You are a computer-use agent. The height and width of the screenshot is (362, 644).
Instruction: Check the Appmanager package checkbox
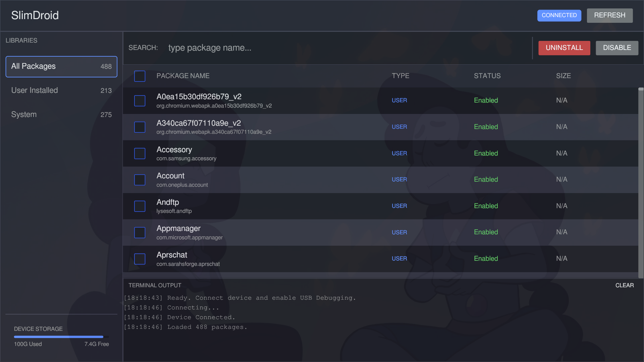tap(140, 232)
